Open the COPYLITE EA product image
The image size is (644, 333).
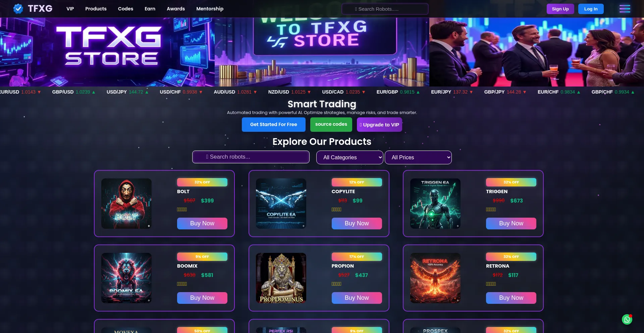[281, 204]
